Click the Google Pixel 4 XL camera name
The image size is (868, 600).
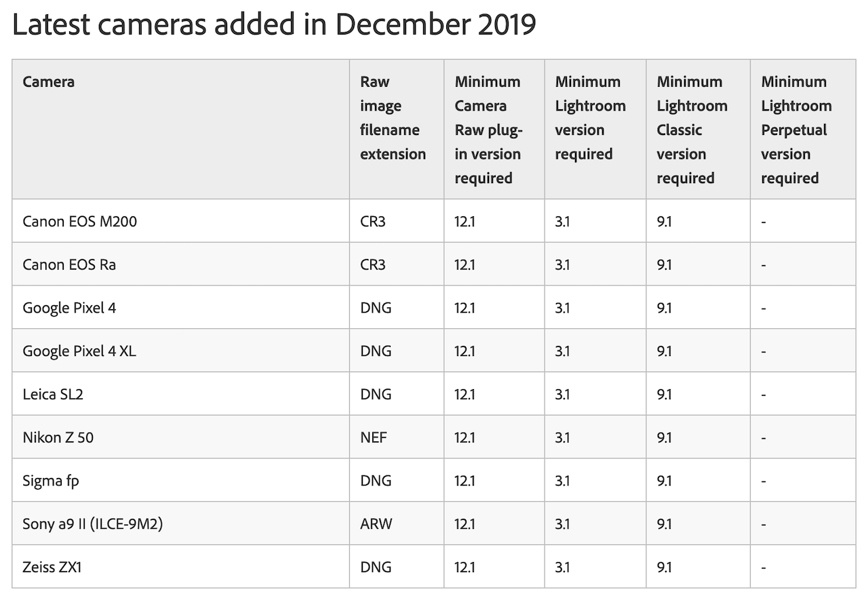pyautogui.click(x=79, y=351)
